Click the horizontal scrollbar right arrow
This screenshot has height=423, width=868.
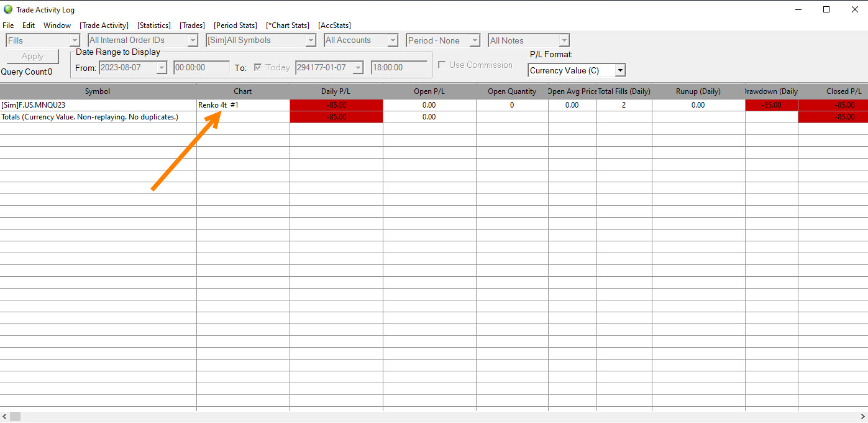[x=862, y=416]
